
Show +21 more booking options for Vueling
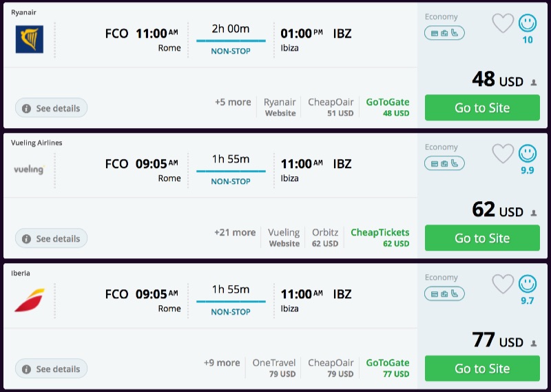coord(235,232)
